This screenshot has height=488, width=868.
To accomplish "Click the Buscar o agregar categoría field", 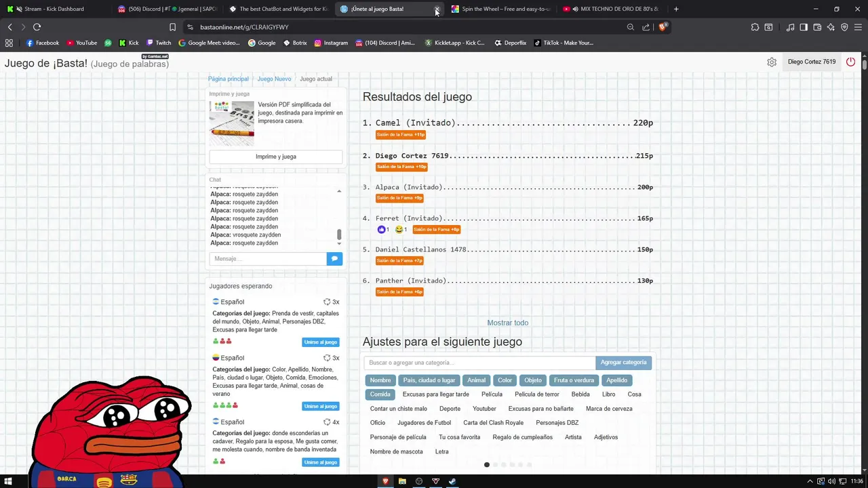I will point(480,363).
